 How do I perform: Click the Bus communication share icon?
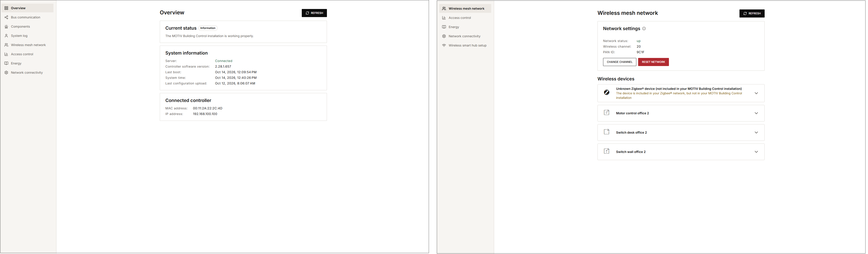(x=6, y=17)
